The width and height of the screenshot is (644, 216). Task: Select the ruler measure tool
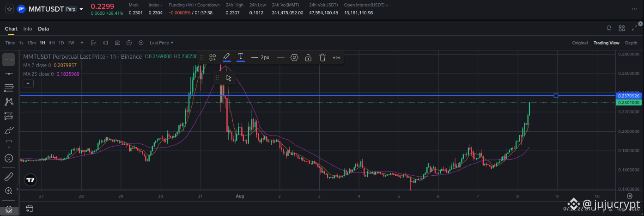9,177
